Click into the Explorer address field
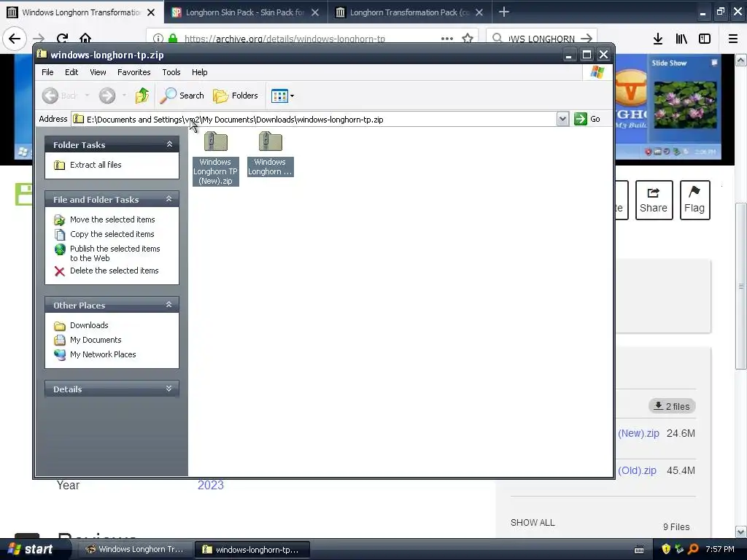The height and width of the screenshot is (560, 747). pyautogui.click(x=314, y=119)
